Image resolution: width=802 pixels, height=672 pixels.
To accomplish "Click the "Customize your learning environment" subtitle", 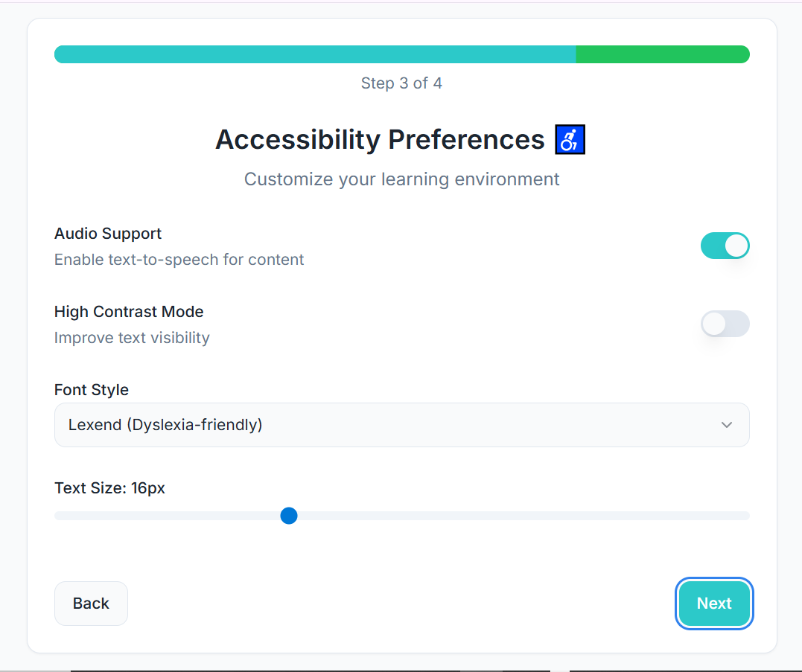I will [401, 179].
